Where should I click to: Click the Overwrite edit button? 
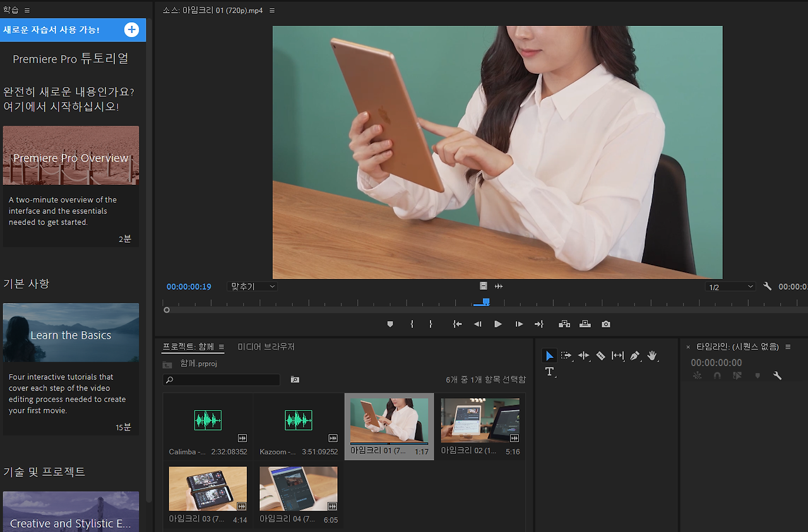(585, 324)
